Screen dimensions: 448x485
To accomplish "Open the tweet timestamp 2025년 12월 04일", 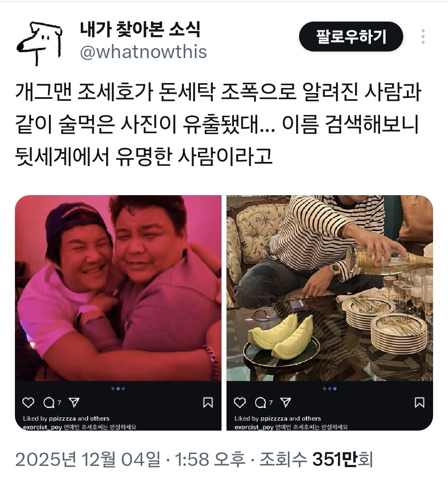I will pos(88,459).
